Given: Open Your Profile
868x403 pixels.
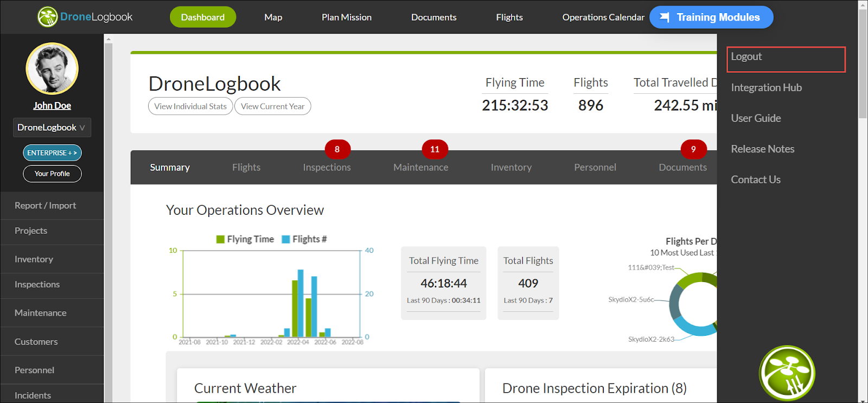Looking at the screenshot, I should pos(52,174).
